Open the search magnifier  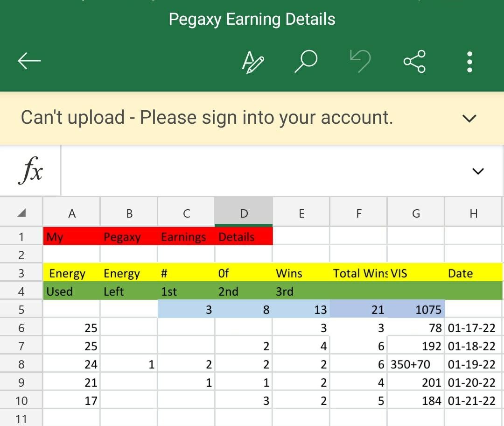tap(306, 61)
